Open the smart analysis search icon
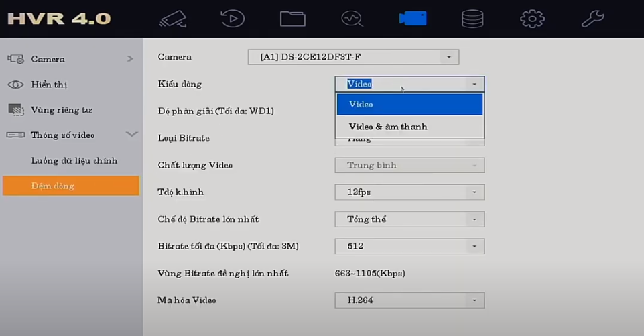 point(352,18)
